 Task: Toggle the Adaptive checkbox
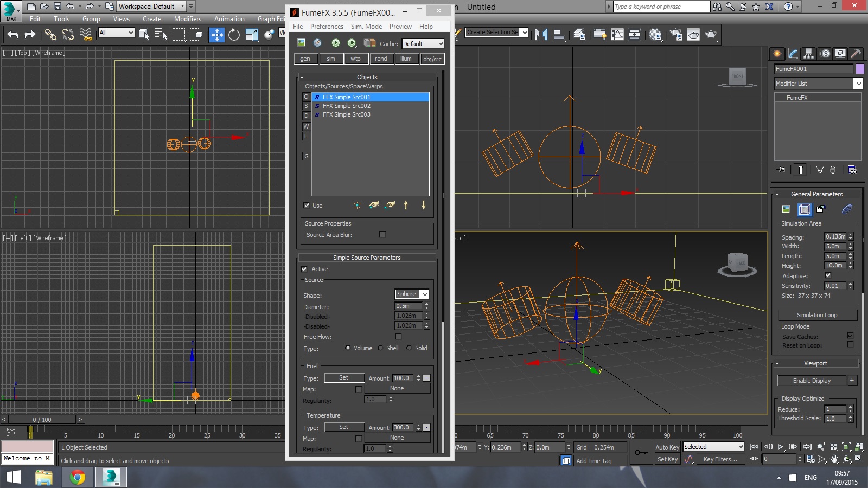(x=828, y=275)
